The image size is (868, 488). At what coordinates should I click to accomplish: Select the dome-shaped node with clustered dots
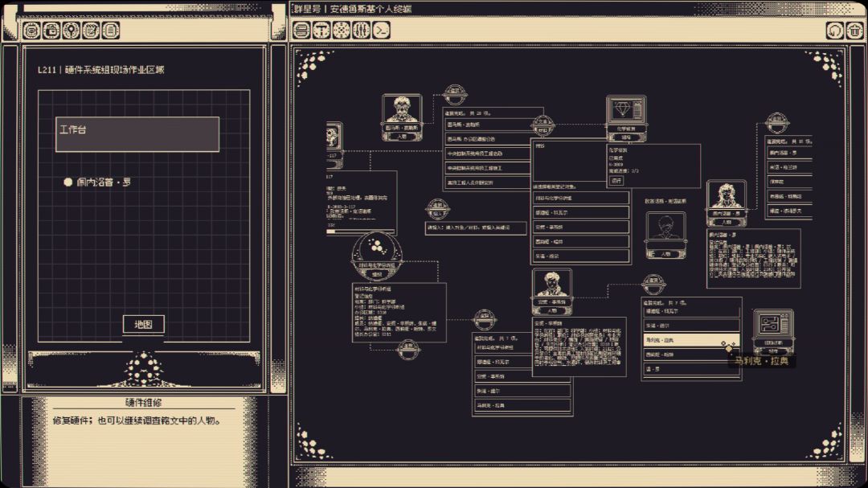click(x=377, y=256)
